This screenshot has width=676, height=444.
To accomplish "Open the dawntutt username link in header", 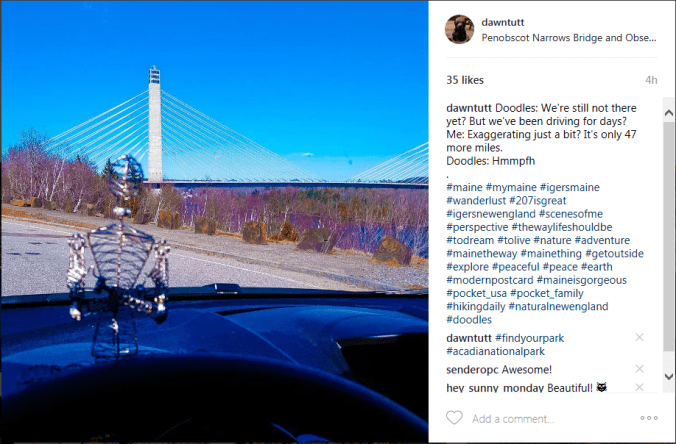I will pyautogui.click(x=503, y=22).
